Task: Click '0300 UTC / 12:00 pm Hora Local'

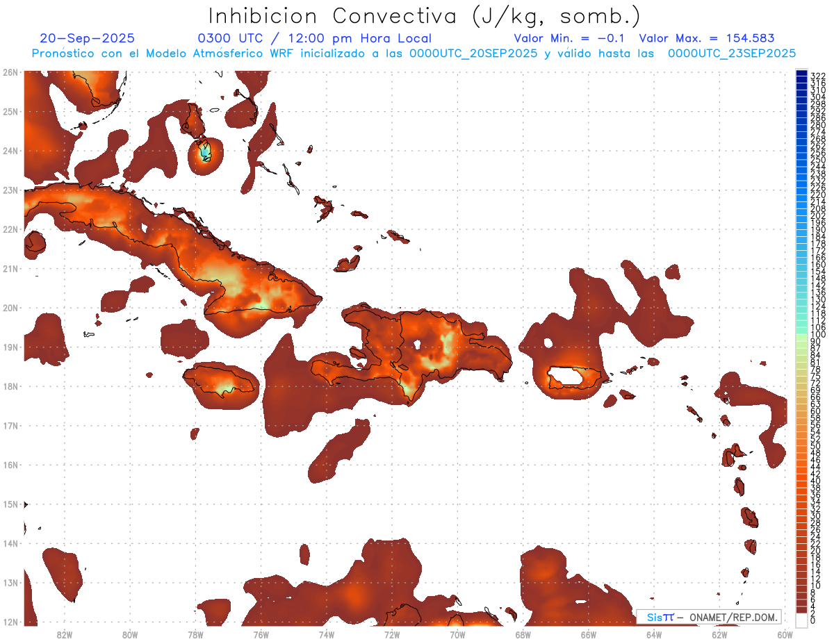Action: click(x=315, y=38)
